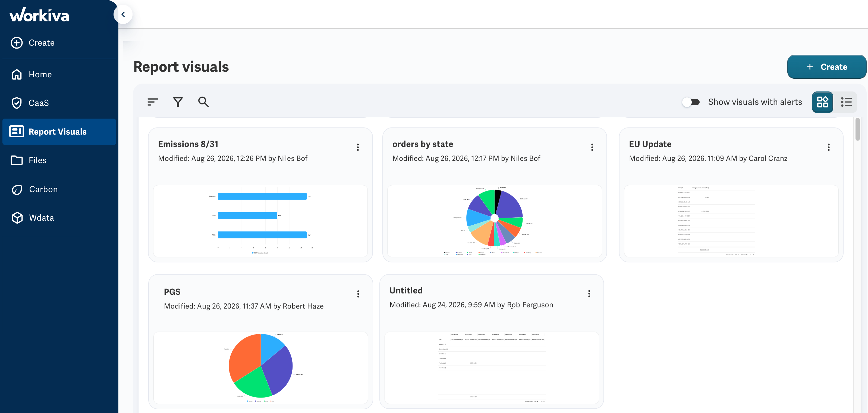Open the Emissions 8/31 title
Viewport: 868px width, 413px height.
tap(188, 144)
